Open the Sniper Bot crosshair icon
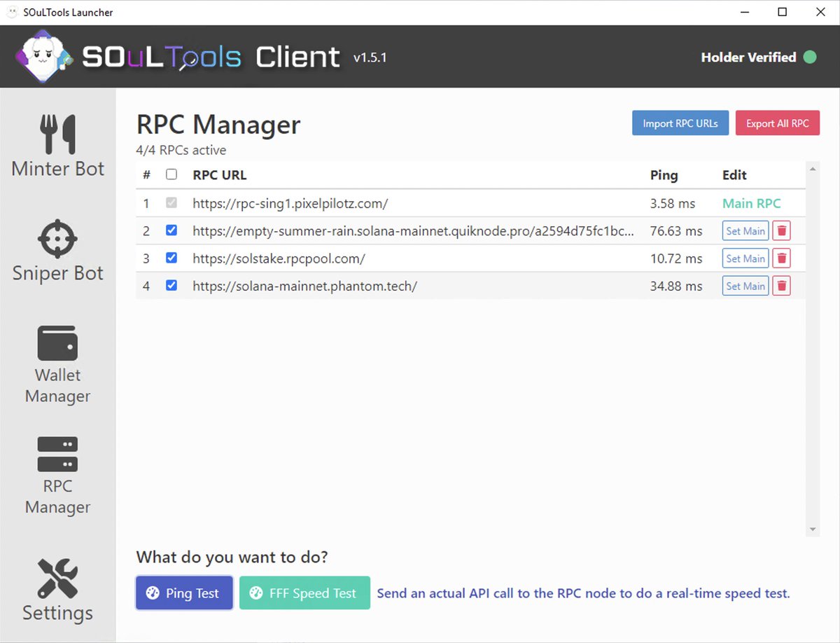Image resolution: width=840 pixels, height=643 pixels. point(58,239)
